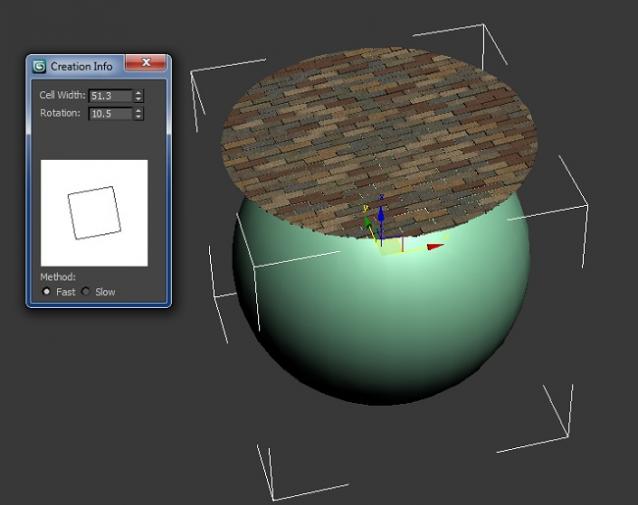Select the Fast method radio button

pos(47,292)
